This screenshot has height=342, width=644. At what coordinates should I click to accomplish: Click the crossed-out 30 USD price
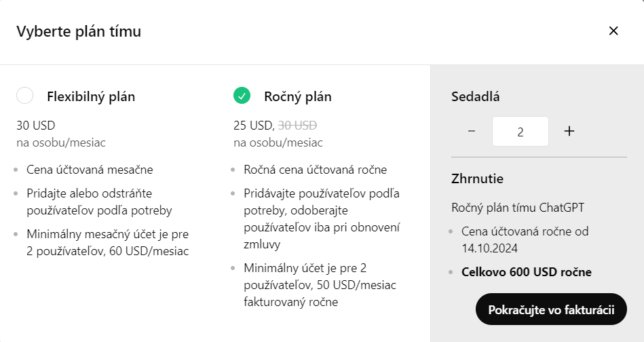click(x=297, y=126)
